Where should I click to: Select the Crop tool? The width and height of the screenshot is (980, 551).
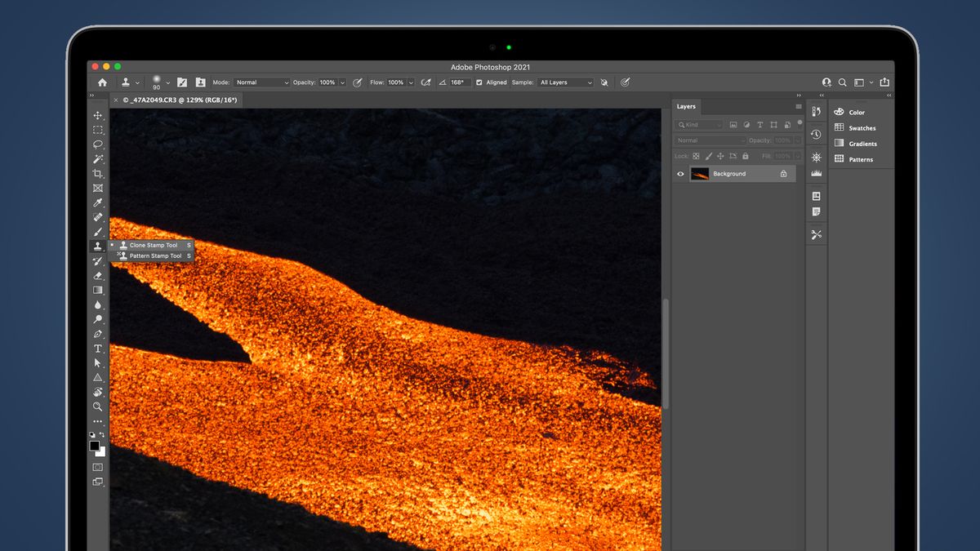(x=98, y=173)
